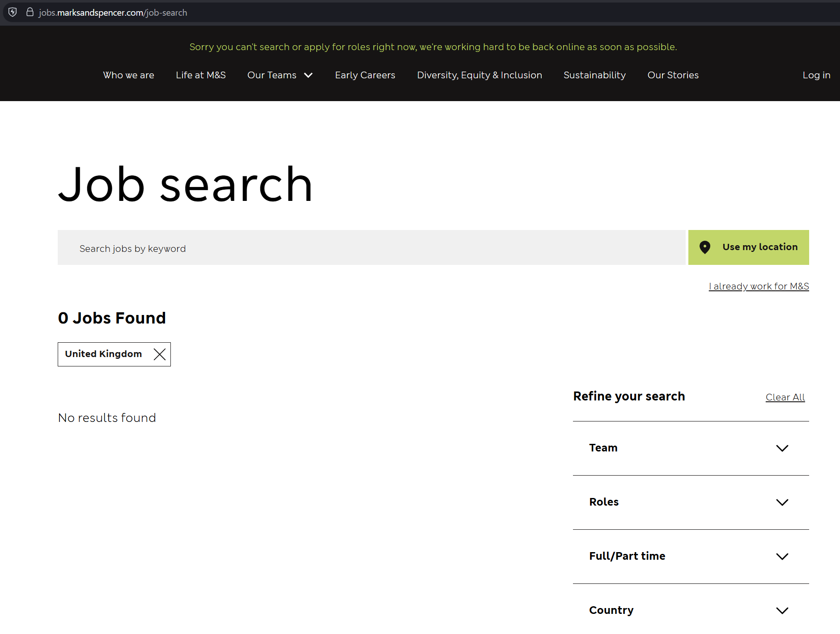
Task: Open the Our Stories page
Action: [673, 75]
